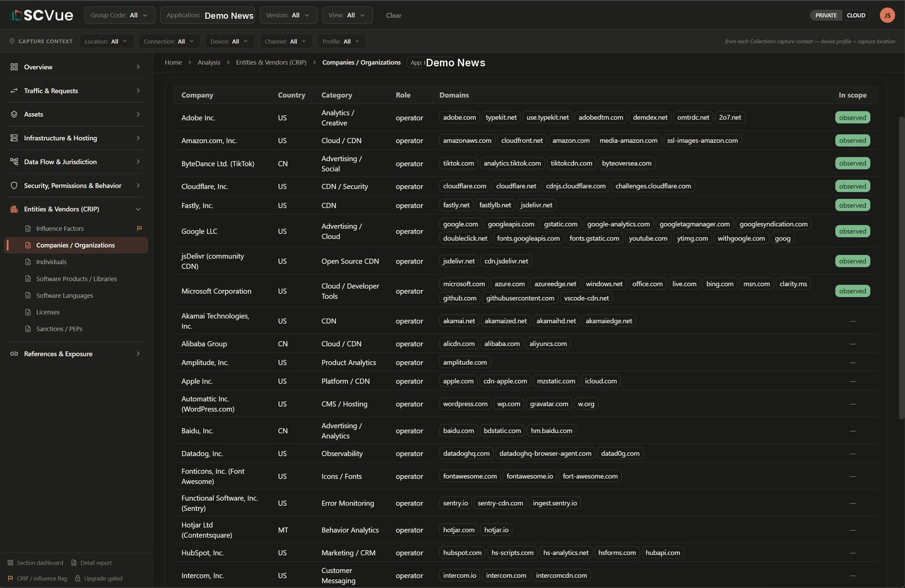
Task: Click the Overview grid icon
Action: 14,67
